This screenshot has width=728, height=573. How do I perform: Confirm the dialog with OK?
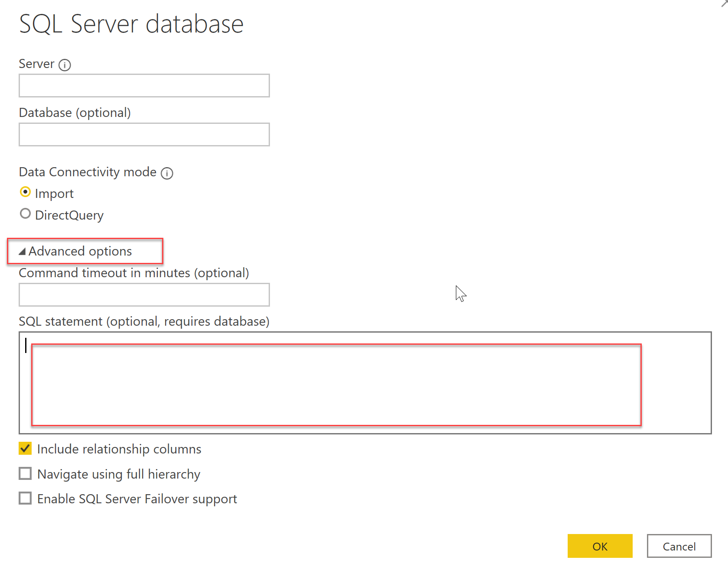coord(600,546)
